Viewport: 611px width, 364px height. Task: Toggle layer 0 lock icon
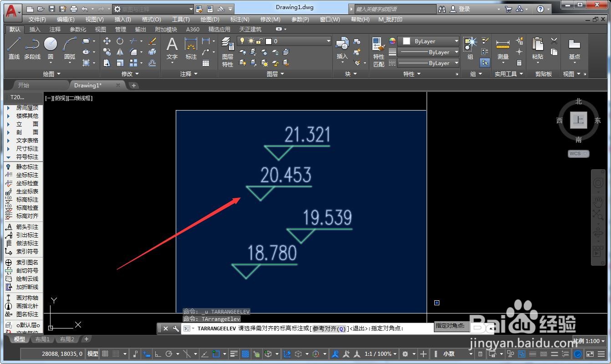point(259,41)
